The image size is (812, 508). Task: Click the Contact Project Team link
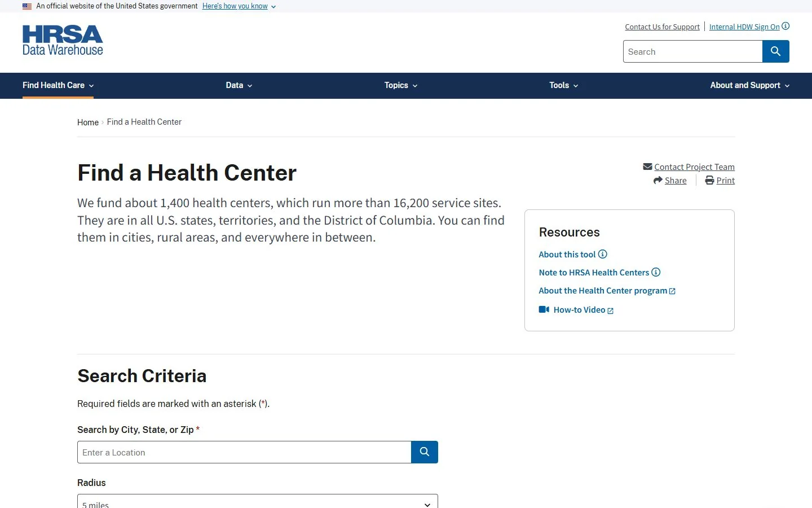(694, 167)
